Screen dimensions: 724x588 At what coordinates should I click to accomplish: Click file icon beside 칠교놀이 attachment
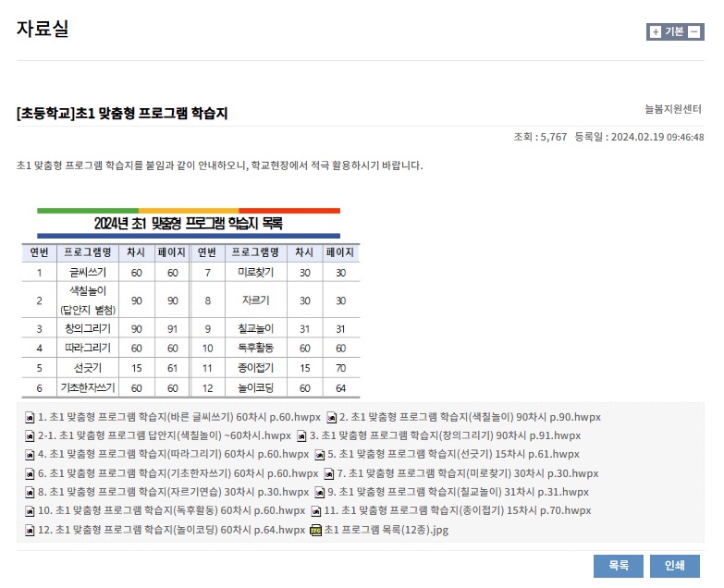[x=320, y=493]
